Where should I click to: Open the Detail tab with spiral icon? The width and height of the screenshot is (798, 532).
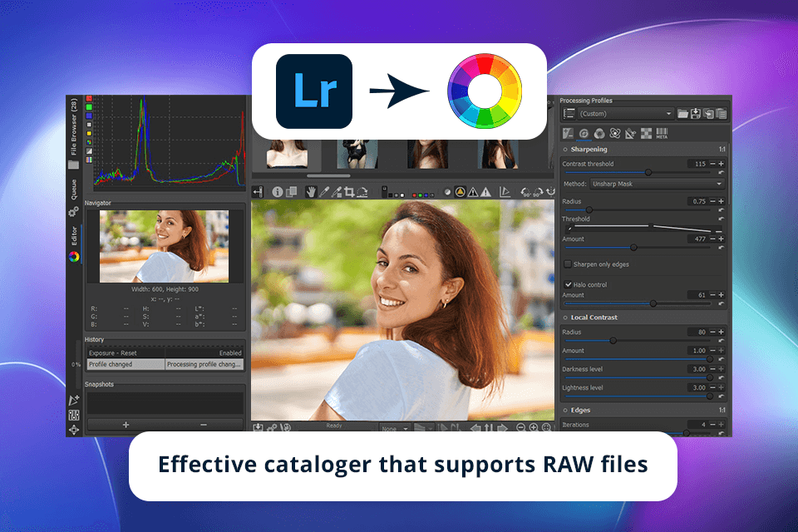(584, 133)
